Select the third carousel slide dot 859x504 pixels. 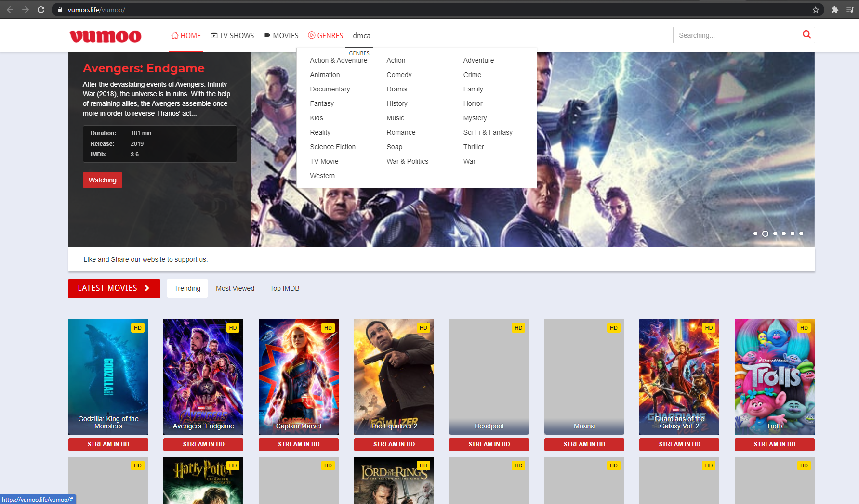[x=775, y=233]
